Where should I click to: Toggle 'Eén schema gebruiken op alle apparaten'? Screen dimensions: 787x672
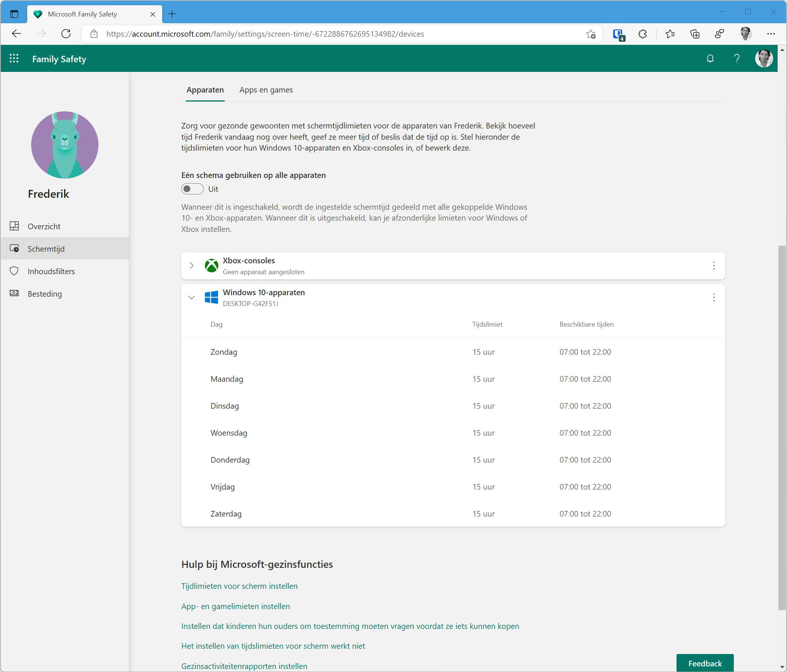tap(192, 189)
